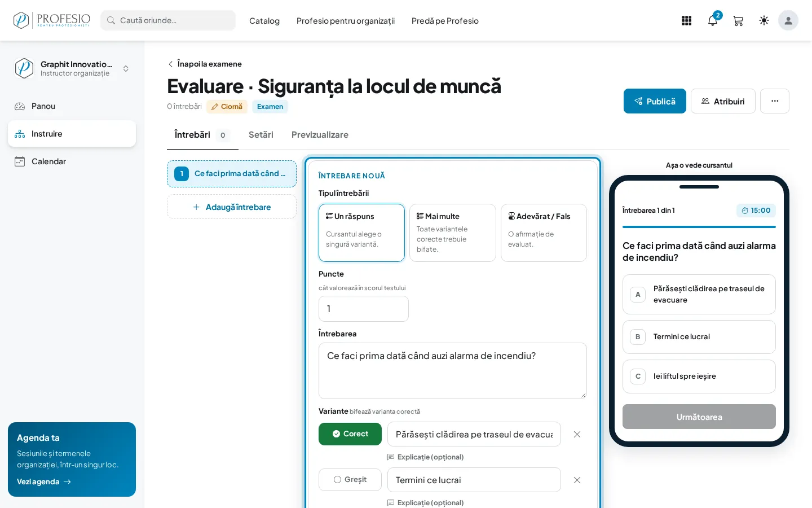
Task: Switch to the Întrebări tab
Action: (x=202, y=135)
